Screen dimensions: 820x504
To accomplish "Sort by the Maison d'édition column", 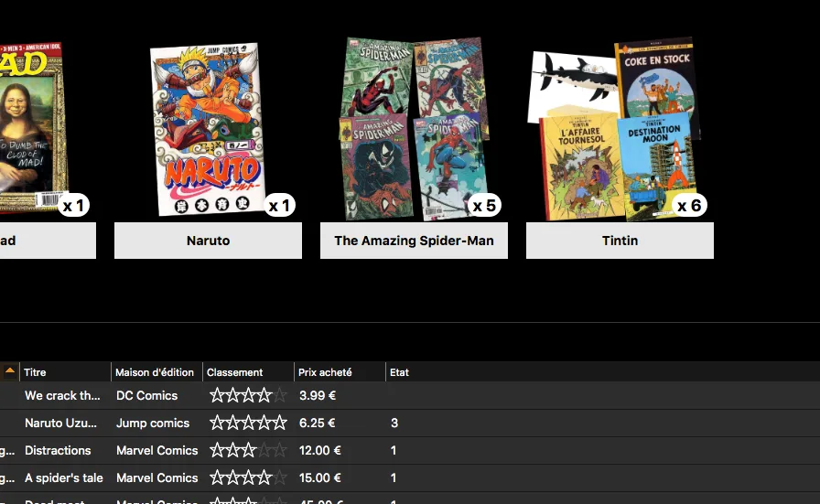I will (155, 372).
